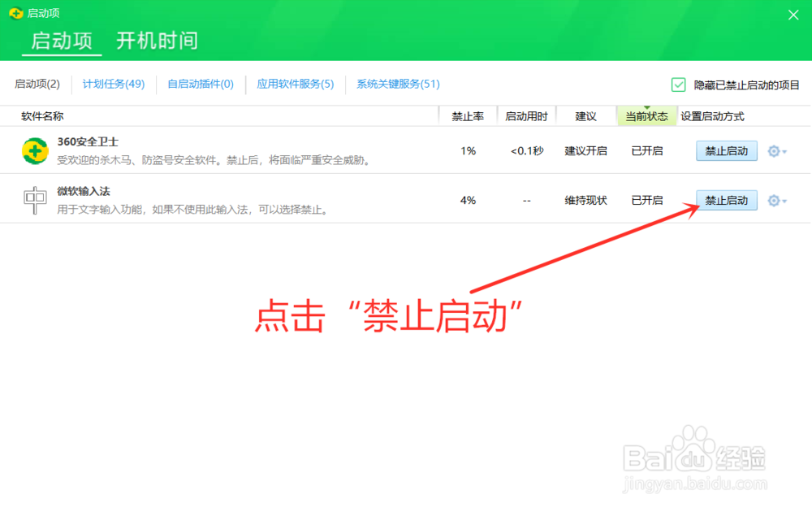
Task: Click 建议开启 in 360安全卫士 row
Action: pos(585,151)
